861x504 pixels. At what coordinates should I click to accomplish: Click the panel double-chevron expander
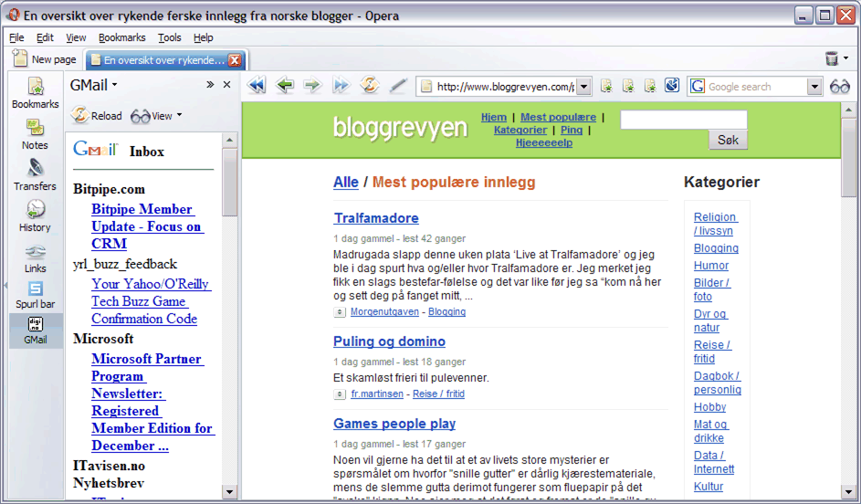(x=210, y=85)
